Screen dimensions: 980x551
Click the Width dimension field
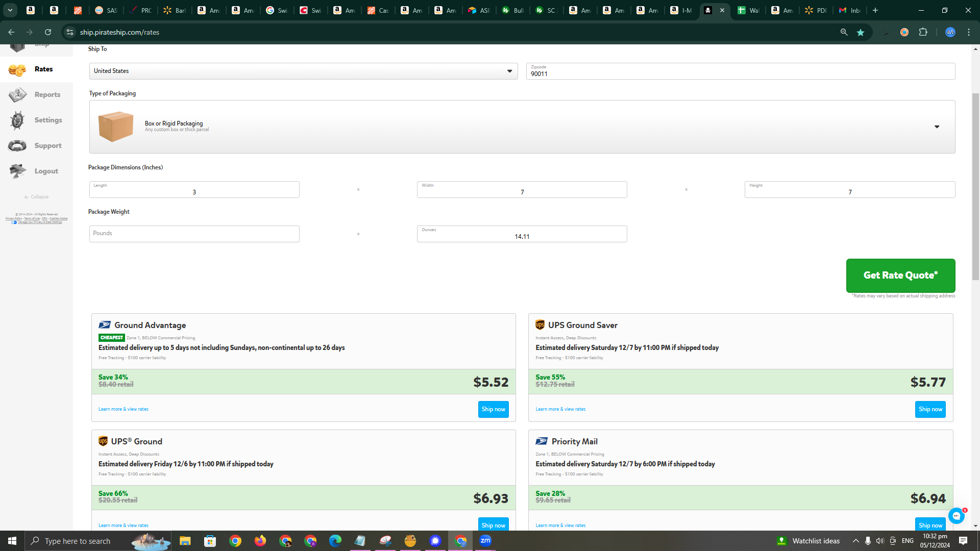522,189
